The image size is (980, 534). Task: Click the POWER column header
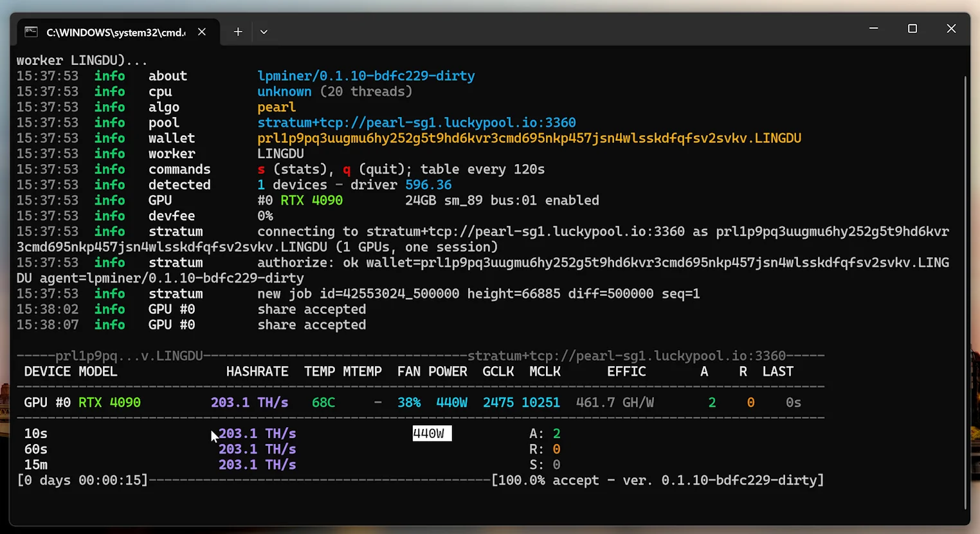click(448, 371)
